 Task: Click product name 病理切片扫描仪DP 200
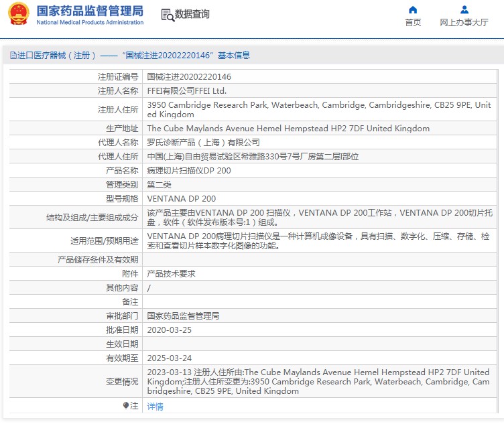189,171
